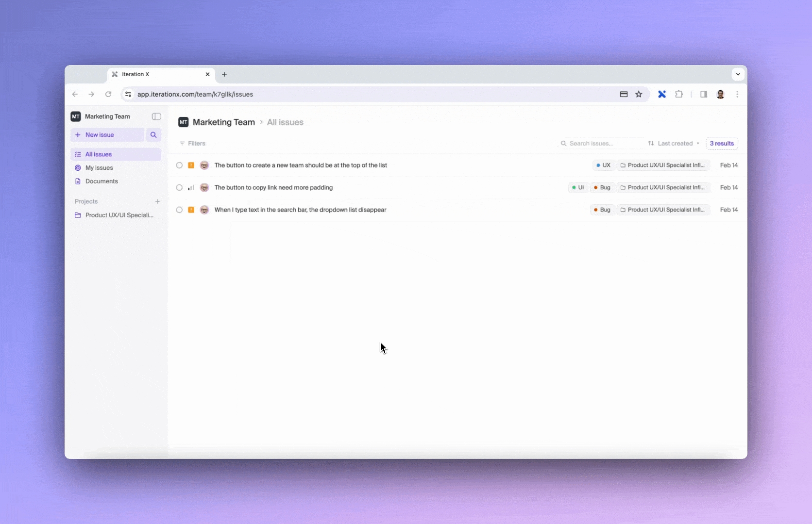Open Documents in the sidebar

(x=101, y=181)
